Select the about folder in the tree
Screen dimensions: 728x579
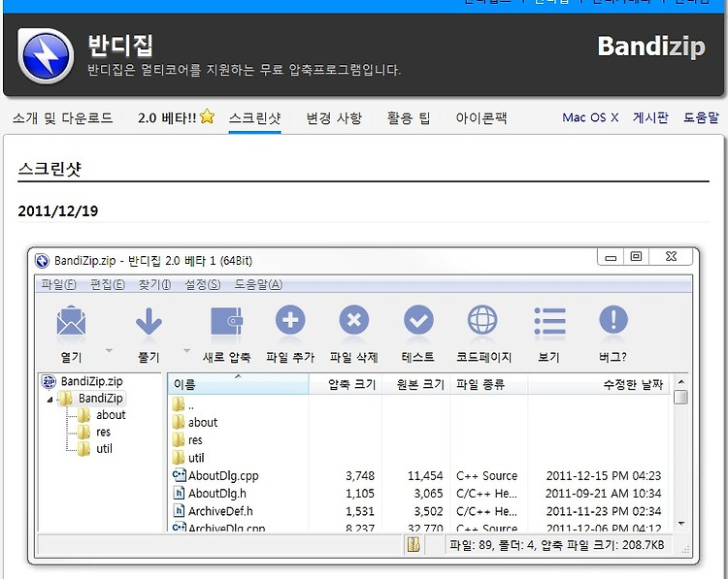tap(111, 415)
